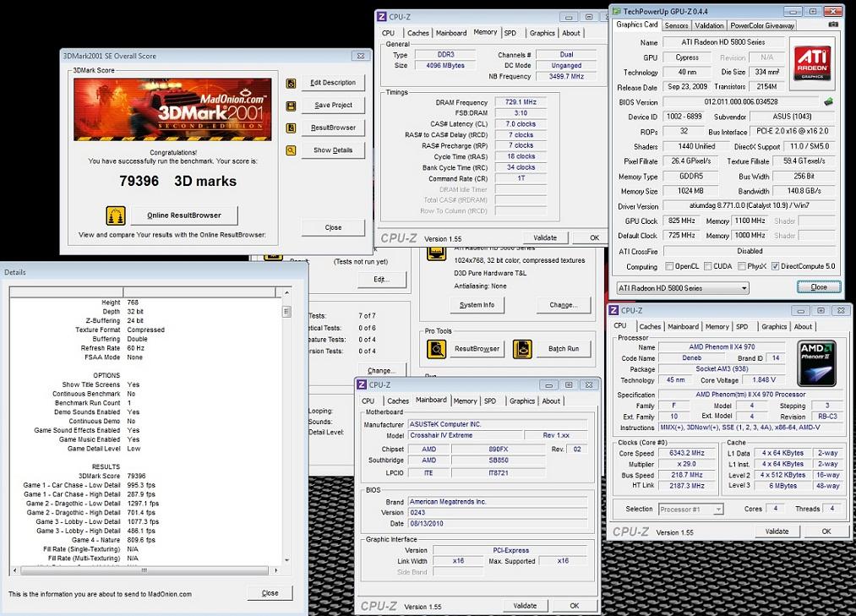
Task: Click the display monitor icon in 3DMark main window
Action: coord(436,254)
